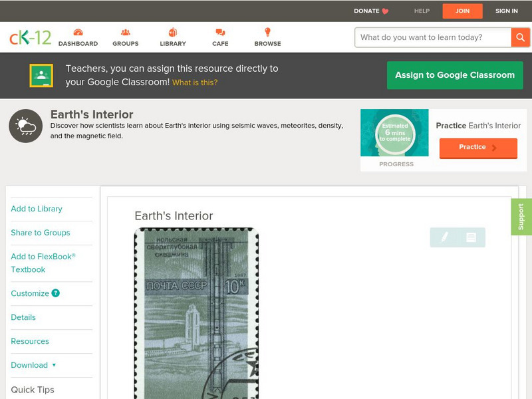The width and height of the screenshot is (532, 399).
Task: Click SIGN IN
Action: tap(507, 11)
